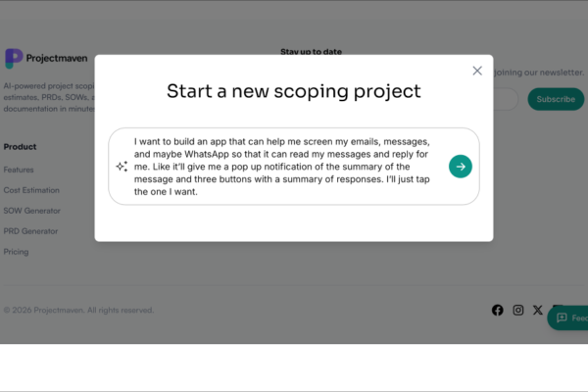Viewport: 588px width, 392px height.
Task: Navigate to the PRD Generator link
Action: tap(30, 231)
